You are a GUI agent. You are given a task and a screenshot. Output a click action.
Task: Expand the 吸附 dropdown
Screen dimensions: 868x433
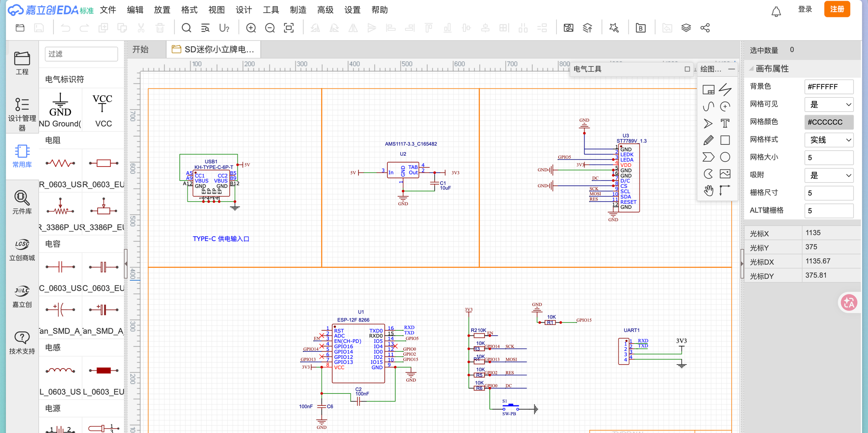829,176
